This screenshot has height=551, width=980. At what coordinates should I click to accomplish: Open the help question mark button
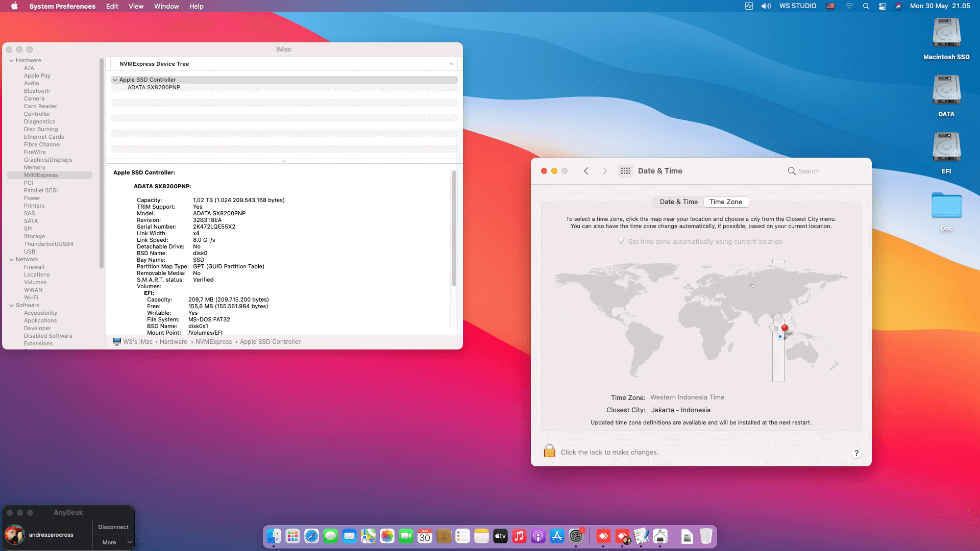click(856, 453)
